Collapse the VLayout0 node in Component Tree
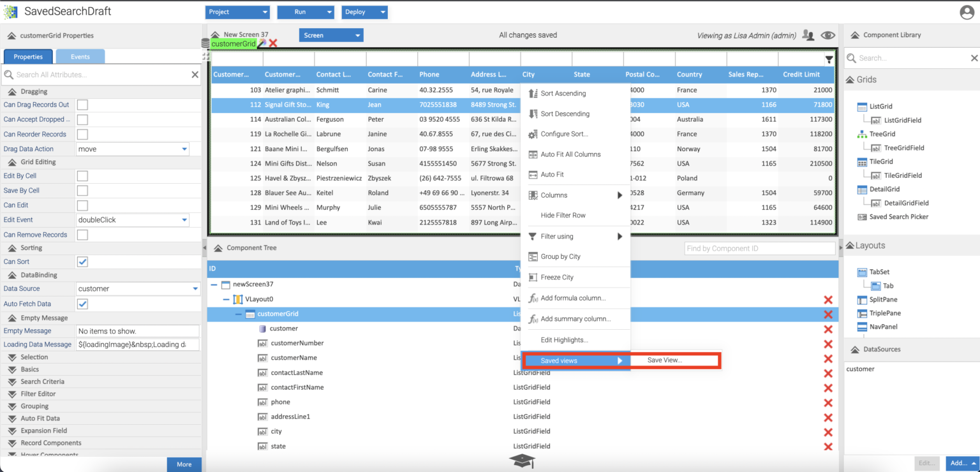The height and width of the screenshot is (472, 980). pos(225,299)
